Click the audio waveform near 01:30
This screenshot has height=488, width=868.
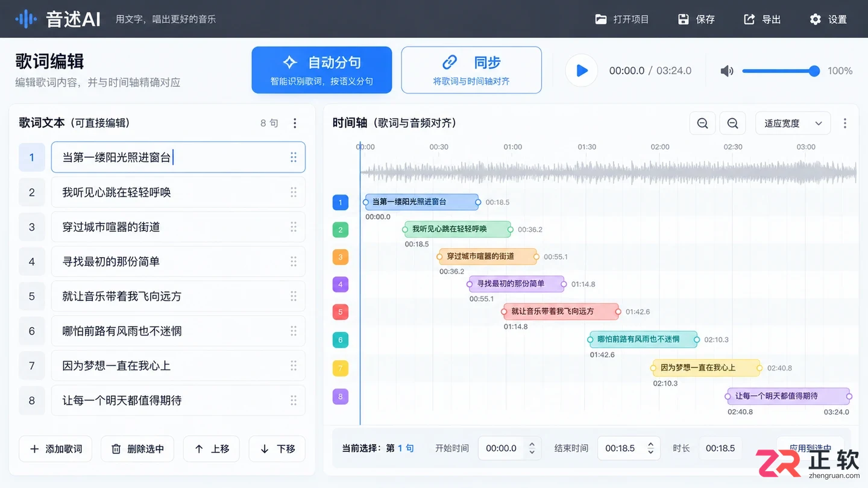click(587, 172)
